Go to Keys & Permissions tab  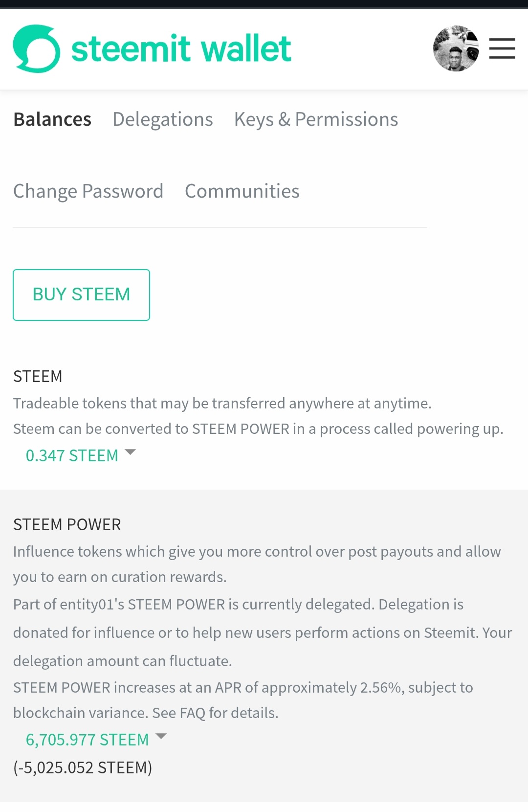[x=316, y=119]
